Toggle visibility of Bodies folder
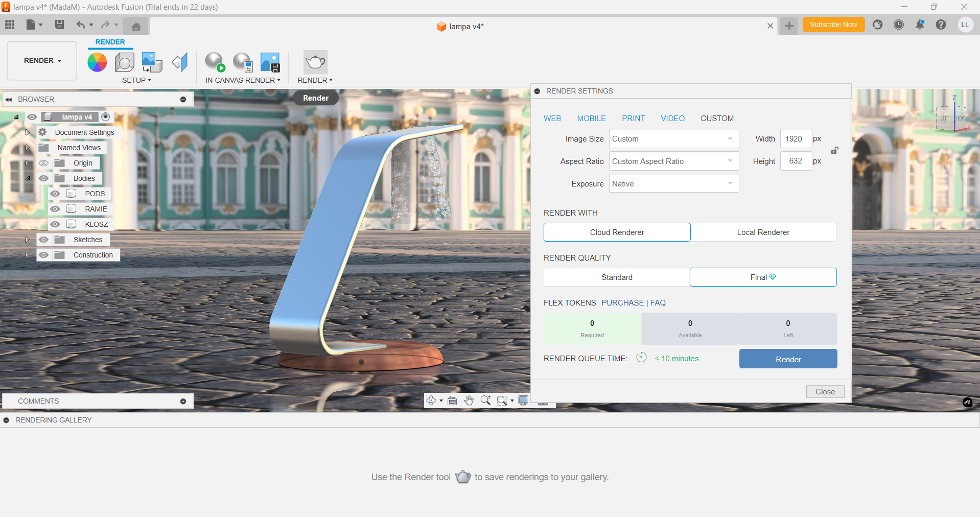This screenshot has height=517, width=980. tap(44, 178)
